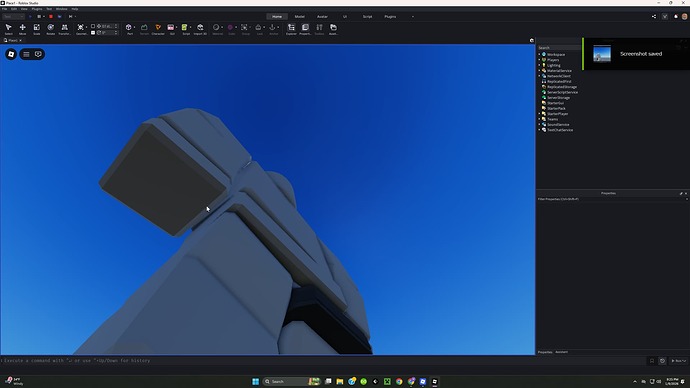Switch to the Home ribbon tab
This screenshot has height=388, width=690.
click(x=277, y=16)
